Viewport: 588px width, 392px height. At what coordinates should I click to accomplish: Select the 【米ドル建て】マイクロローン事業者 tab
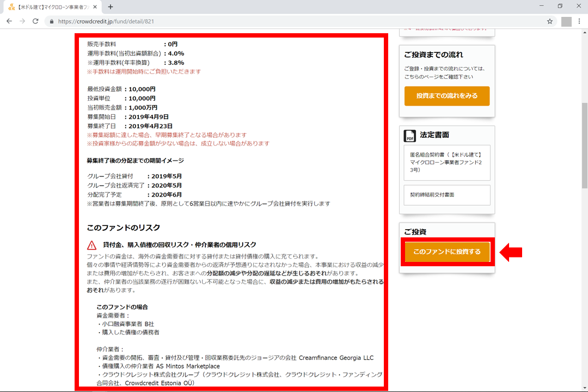pyautogui.click(x=52, y=7)
